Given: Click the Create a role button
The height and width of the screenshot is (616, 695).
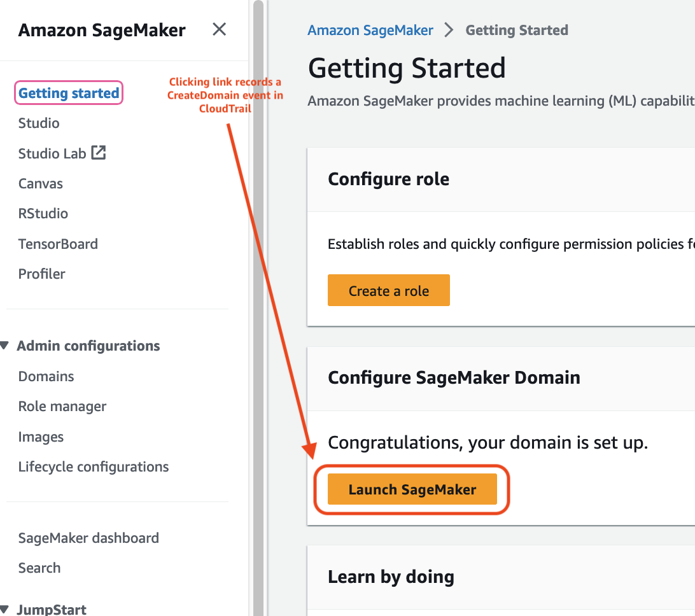Looking at the screenshot, I should click(389, 290).
